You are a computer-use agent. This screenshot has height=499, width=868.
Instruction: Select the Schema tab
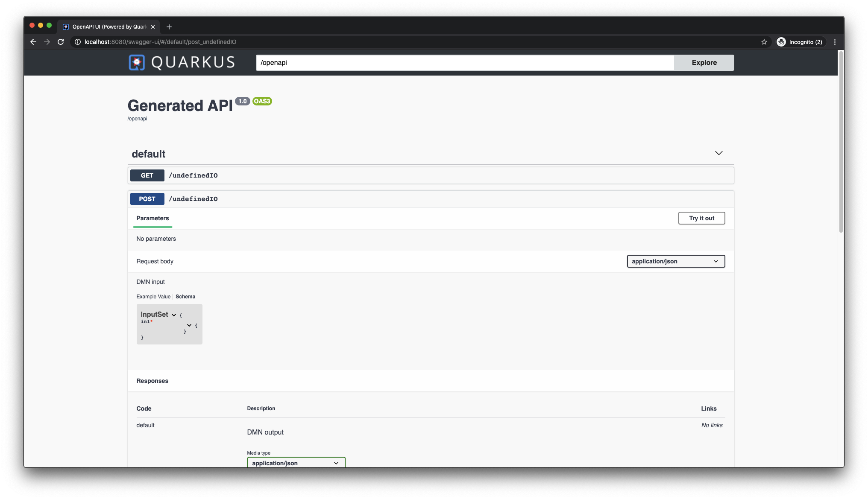(x=185, y=297)
